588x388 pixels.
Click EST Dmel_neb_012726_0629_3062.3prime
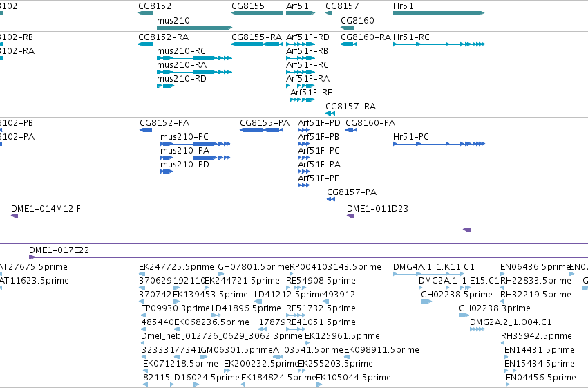pos(142,343)
